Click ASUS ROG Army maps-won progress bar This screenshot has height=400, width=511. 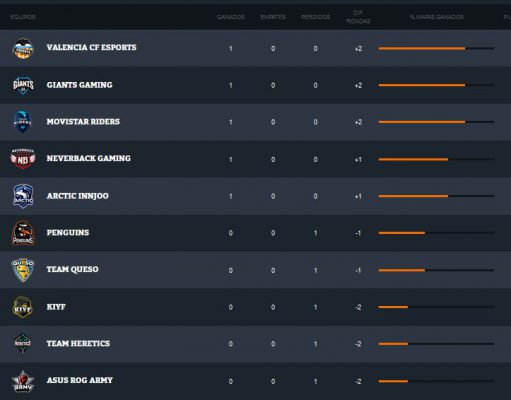point(436,381)
